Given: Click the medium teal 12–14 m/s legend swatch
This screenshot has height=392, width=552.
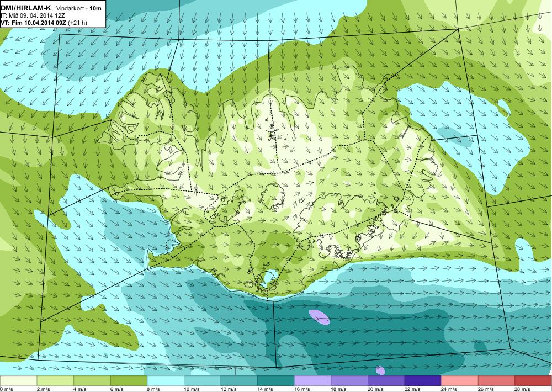Looking at the screenshot, I should tap(239, 381).
